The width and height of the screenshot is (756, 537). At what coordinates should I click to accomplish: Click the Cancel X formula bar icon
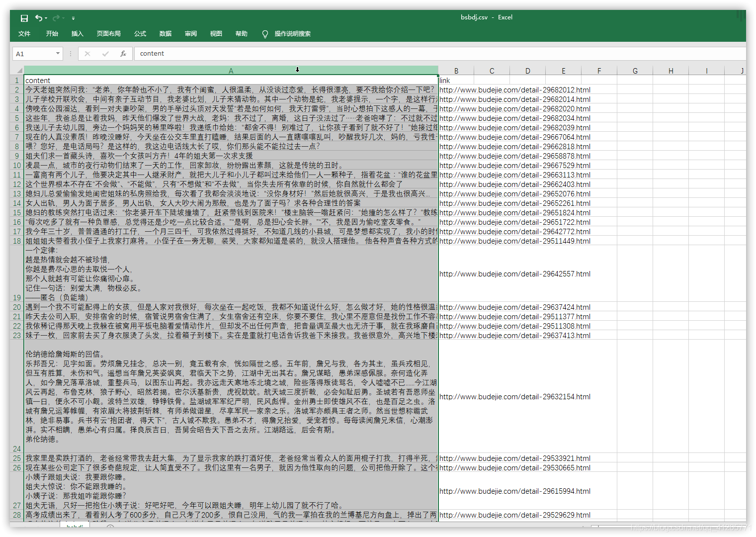pos(87,54)
